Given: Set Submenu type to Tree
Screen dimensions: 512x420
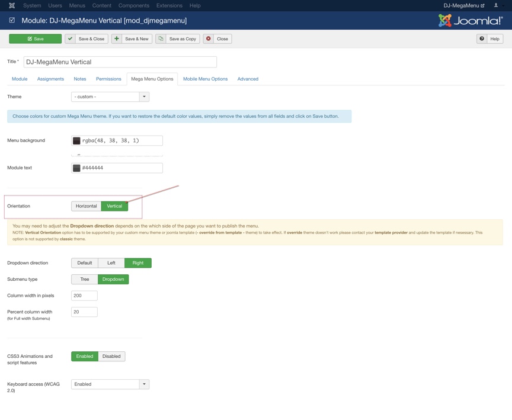Looking at the screenshot, I should click(x=85, y=280).
